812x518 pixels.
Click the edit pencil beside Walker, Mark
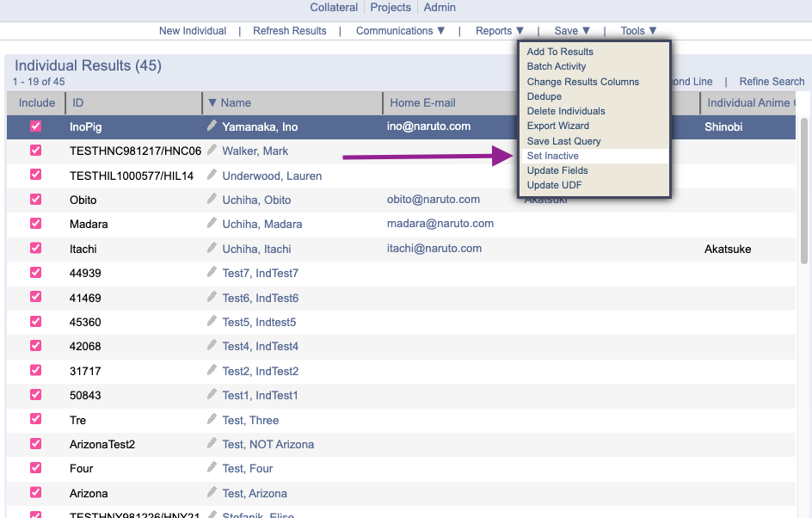tap(212, 150)
